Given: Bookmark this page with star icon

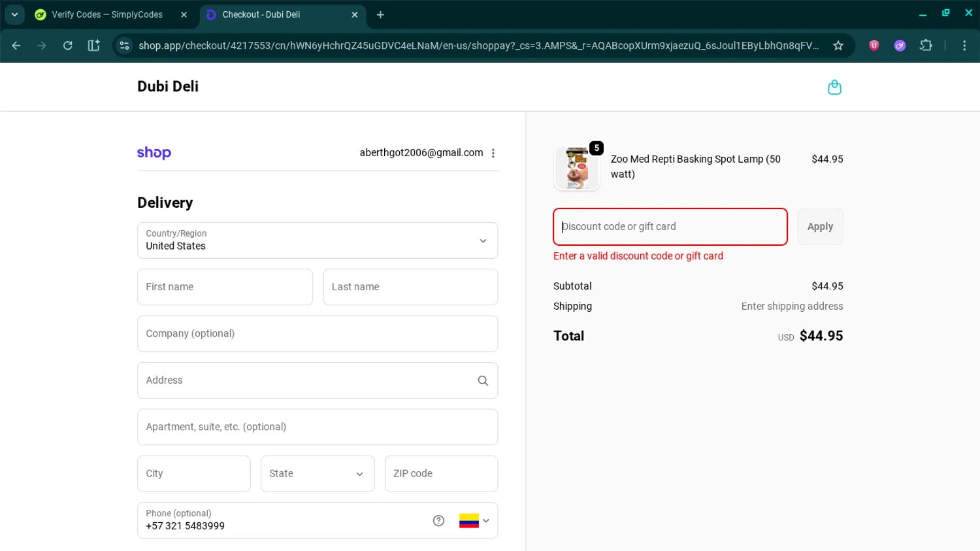Looking at the screenshot, I should point(838,45).
